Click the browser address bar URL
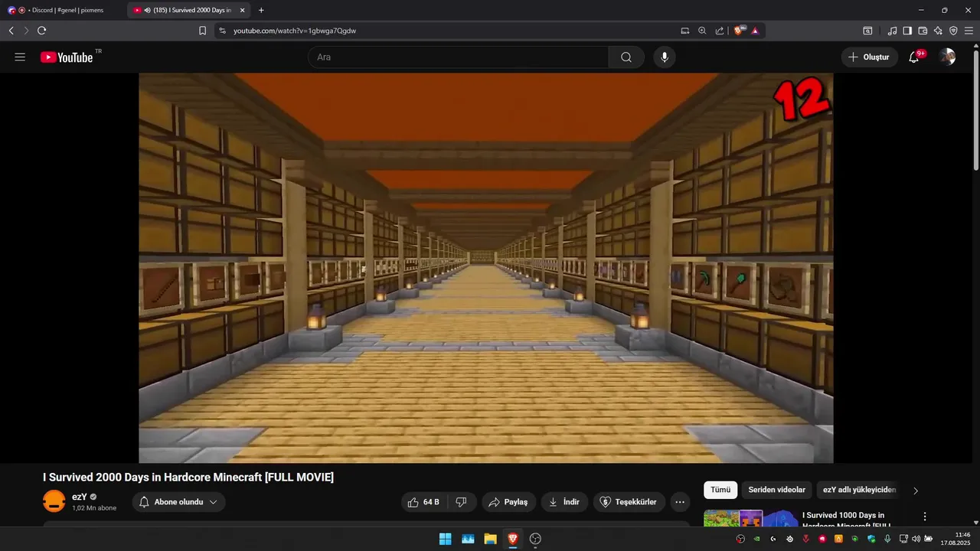The width and height of the screenshot is (980, 551). [295, 31]
